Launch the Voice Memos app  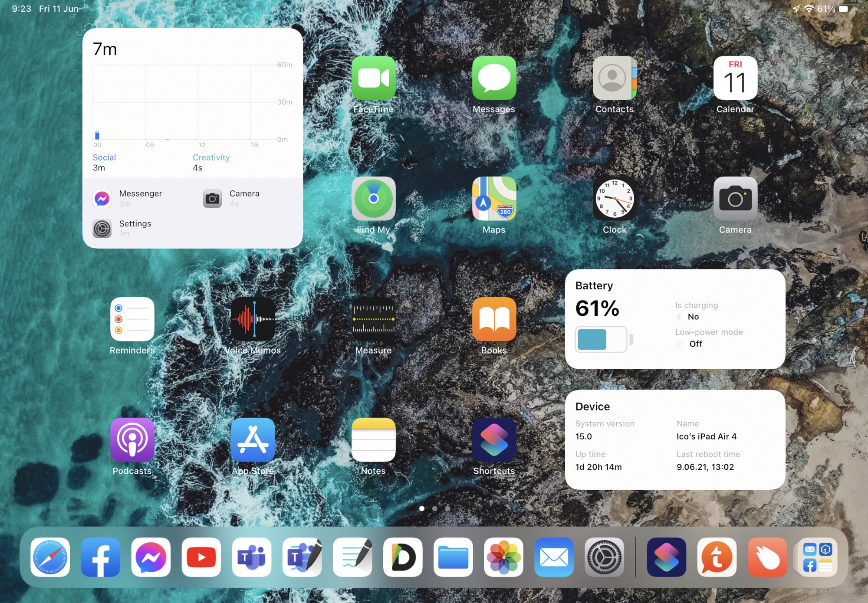point(253,319)
